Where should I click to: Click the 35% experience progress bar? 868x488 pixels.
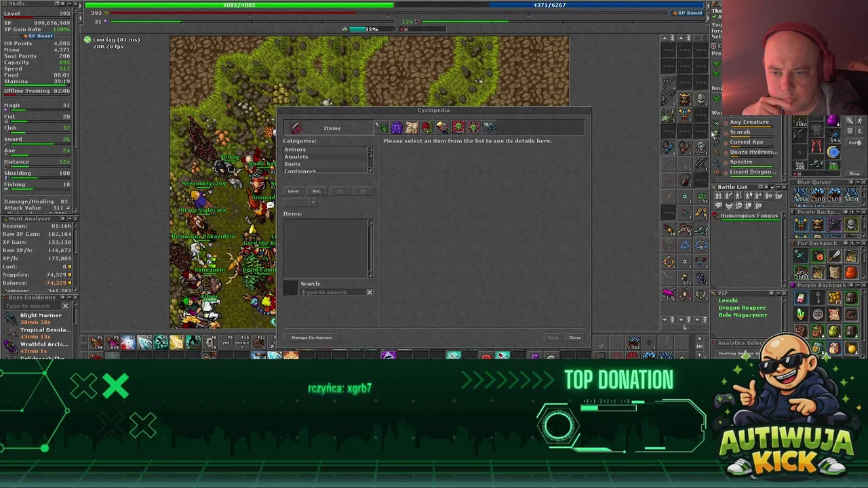[x=372, y=29]
